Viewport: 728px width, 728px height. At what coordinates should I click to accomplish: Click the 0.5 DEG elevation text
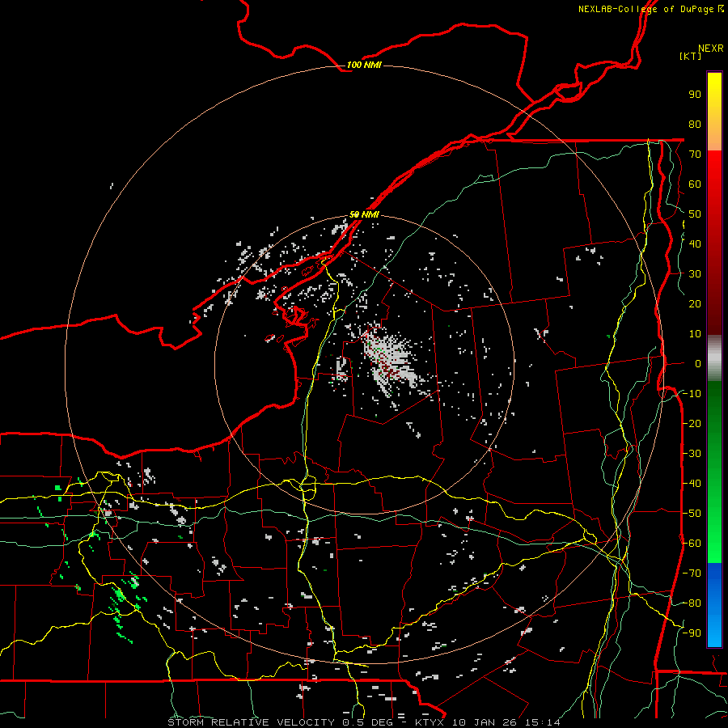pos(368,722)
